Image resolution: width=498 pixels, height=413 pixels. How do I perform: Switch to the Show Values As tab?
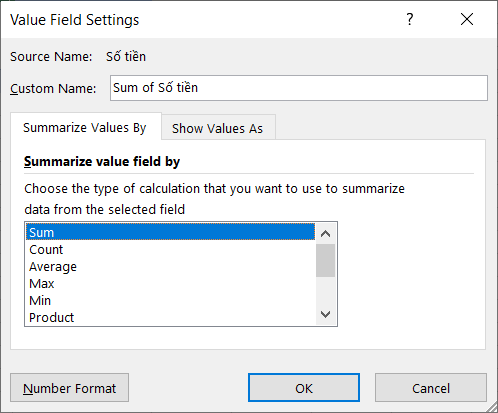coord(218,128)
